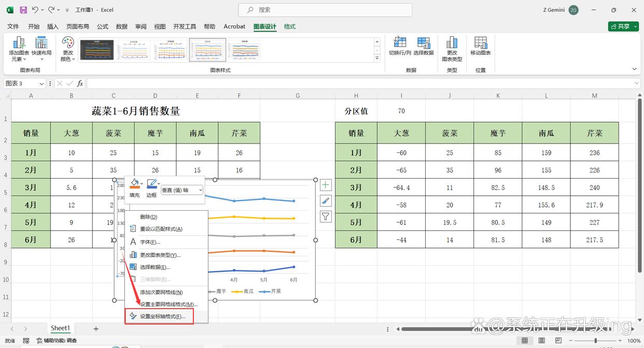
Task: Click the 更改图表类型 ribbon icon
Action: [452, 49]
